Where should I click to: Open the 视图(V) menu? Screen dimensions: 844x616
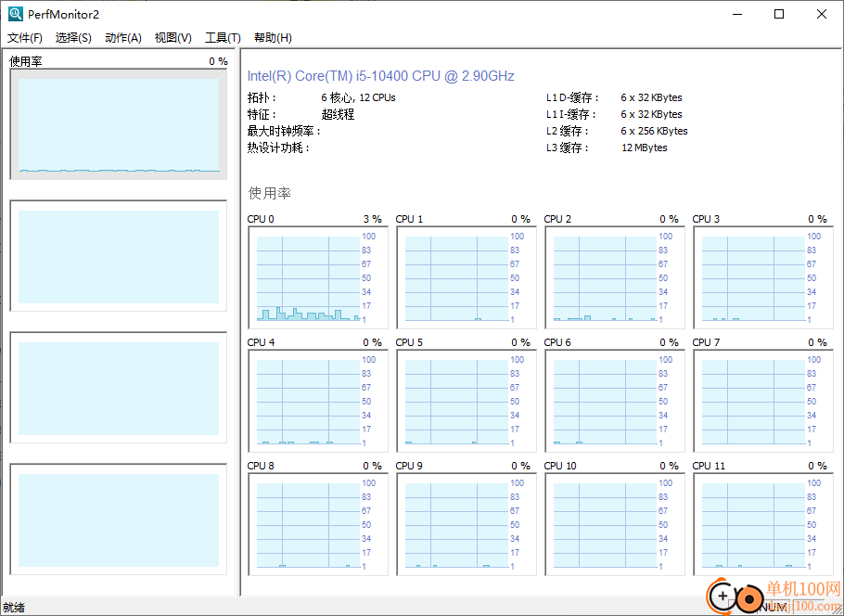pyautogui.click(x=173, y=38)
